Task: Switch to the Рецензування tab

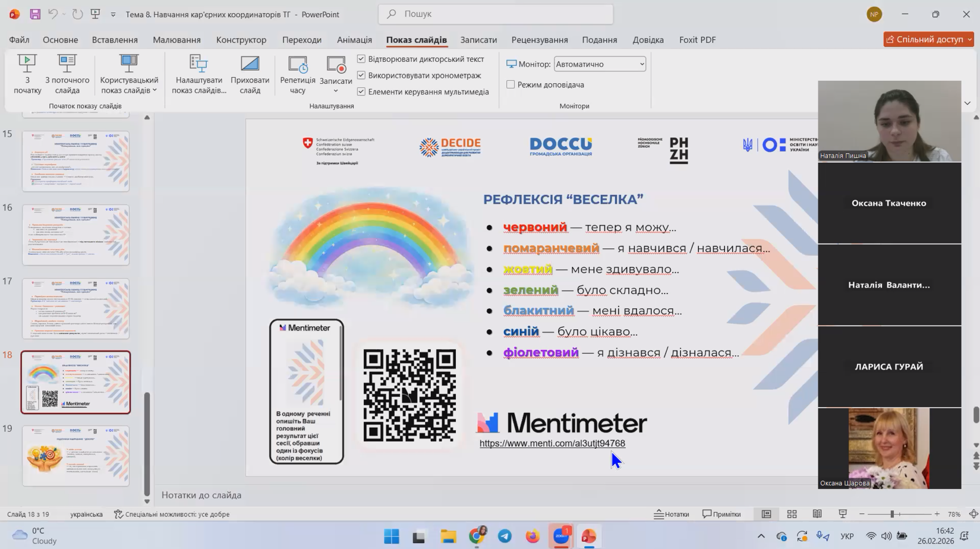Action: 539,40
